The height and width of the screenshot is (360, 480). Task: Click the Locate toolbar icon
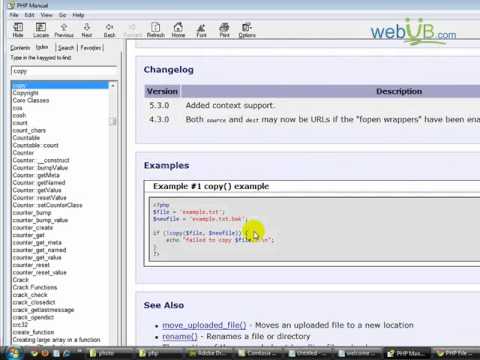(x=41, y=30)
